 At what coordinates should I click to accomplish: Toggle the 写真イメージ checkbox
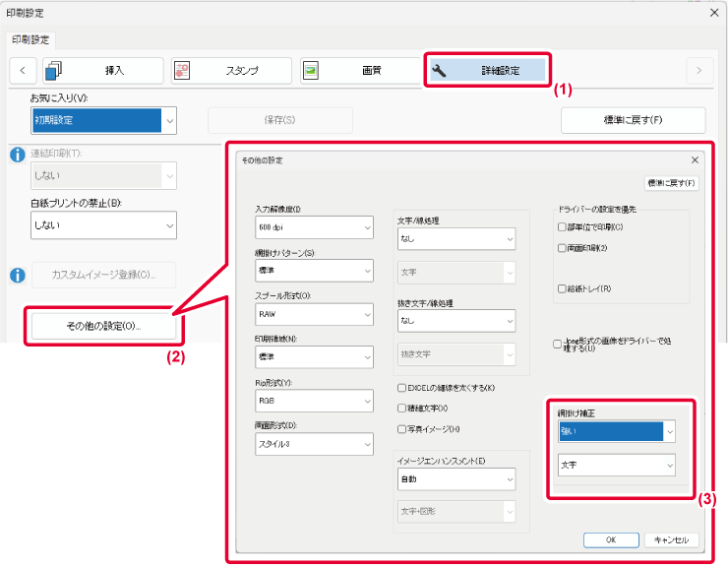point(401,428)
